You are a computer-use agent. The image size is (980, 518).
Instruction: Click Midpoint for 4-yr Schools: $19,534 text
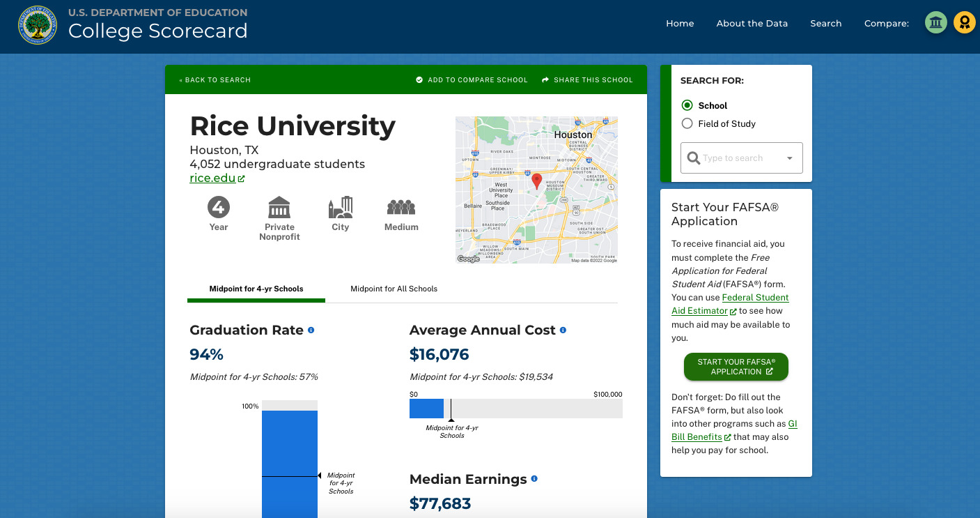[481, 377]
